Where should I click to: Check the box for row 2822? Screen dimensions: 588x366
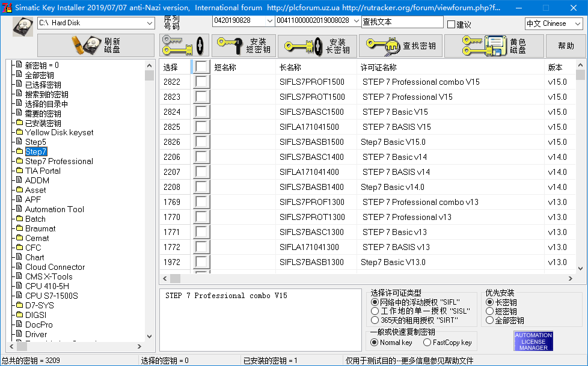(201, 82)
